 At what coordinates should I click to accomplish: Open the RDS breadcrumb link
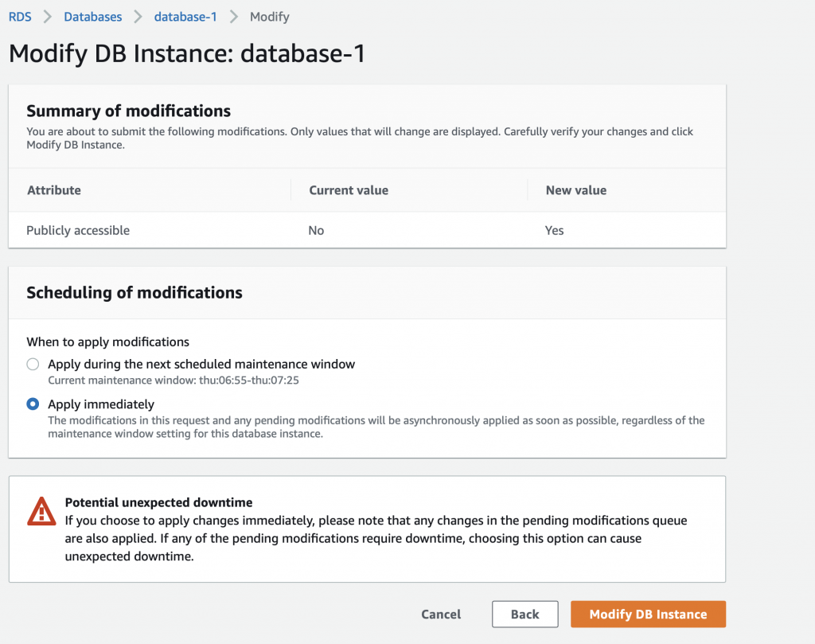[20, 17]
